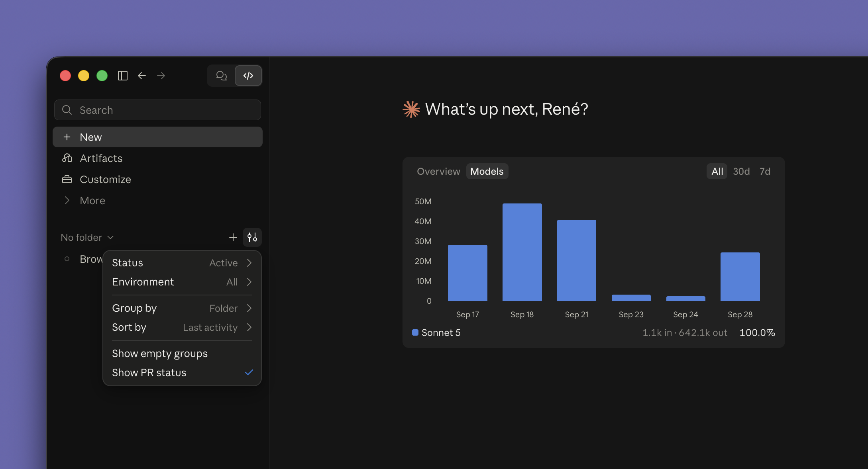Image resolution: width=868 pixels, height=469 pixels.
Task: Go back with the left arrow
Action: (x=142, y=76)
